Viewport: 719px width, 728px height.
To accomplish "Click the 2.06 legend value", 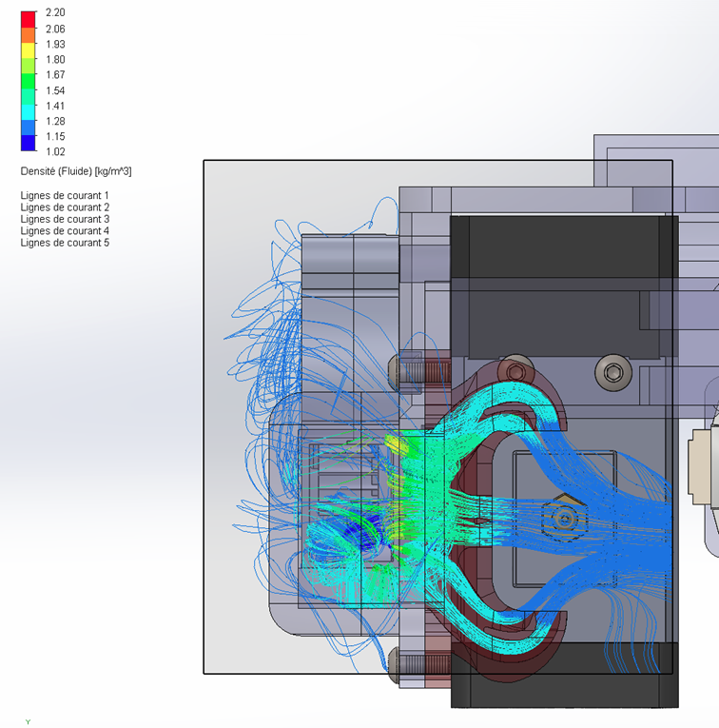I will click(x=55, y=29).
